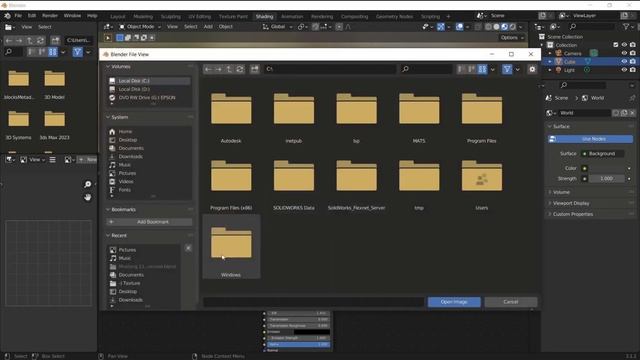640x360 pixels.
Task: Click Add Bookmark button
Action: point(149,222)
